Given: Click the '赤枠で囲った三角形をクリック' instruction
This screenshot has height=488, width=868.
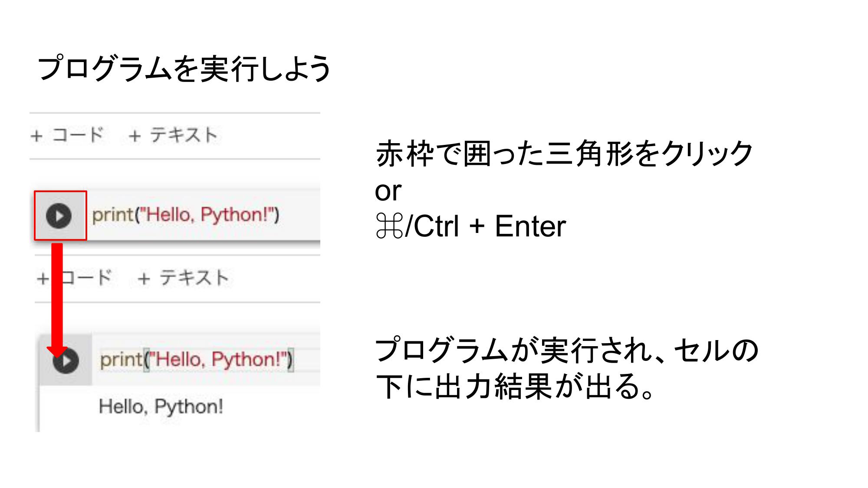Looking at the screenshot, I should [564, 154].
